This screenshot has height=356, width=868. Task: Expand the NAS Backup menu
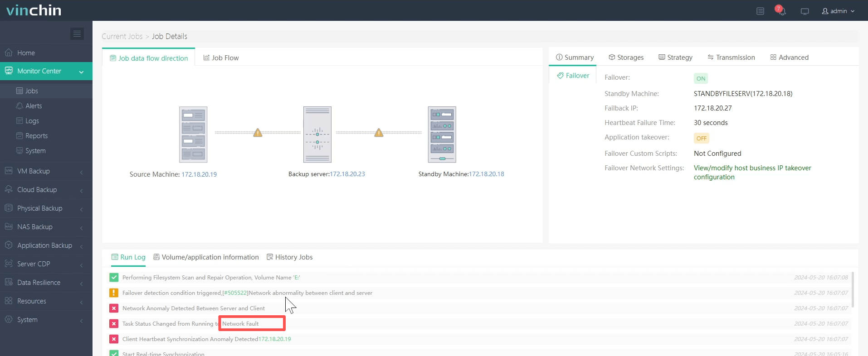[46, 227]
